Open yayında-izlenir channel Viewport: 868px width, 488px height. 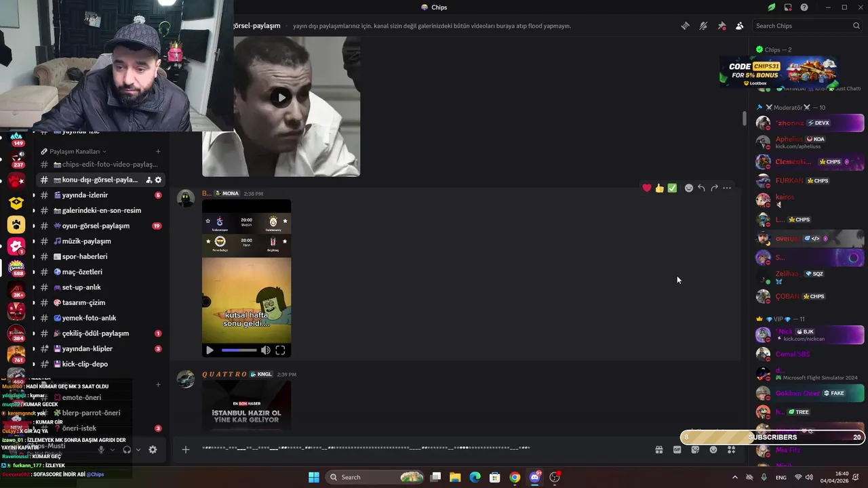(100, 195)
